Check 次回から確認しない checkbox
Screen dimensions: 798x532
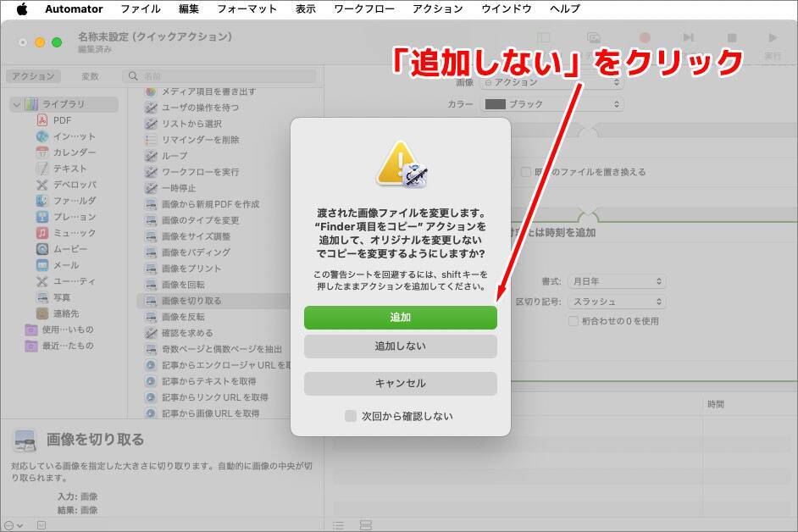click(350, 416)
